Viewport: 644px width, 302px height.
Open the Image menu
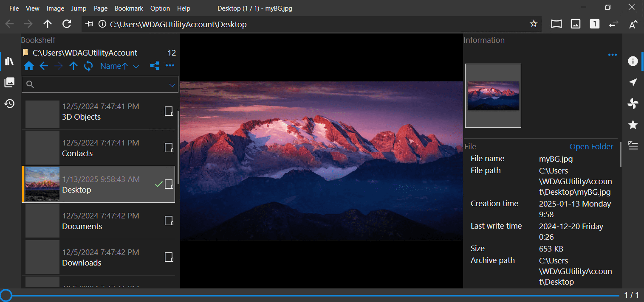tap(55, 8)
